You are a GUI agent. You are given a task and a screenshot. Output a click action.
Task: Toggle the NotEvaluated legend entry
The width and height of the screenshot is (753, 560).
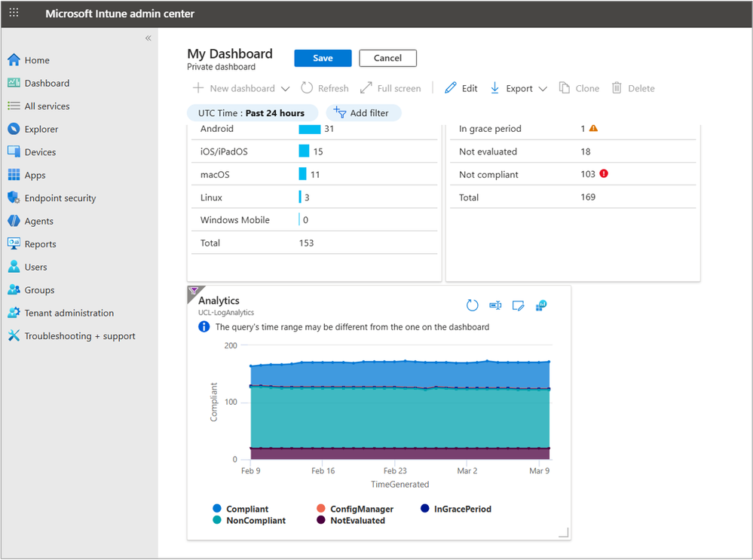351,520
